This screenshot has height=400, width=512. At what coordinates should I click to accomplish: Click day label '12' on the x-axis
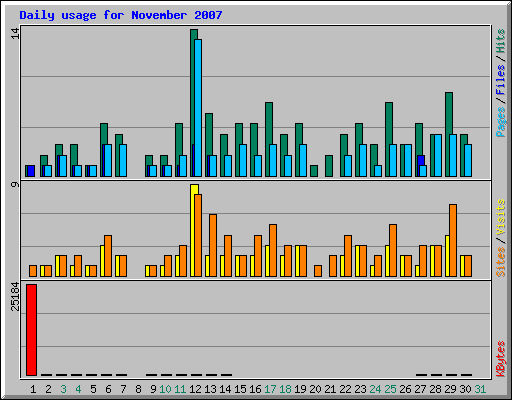pyautogui.click(x=195, y=389)
